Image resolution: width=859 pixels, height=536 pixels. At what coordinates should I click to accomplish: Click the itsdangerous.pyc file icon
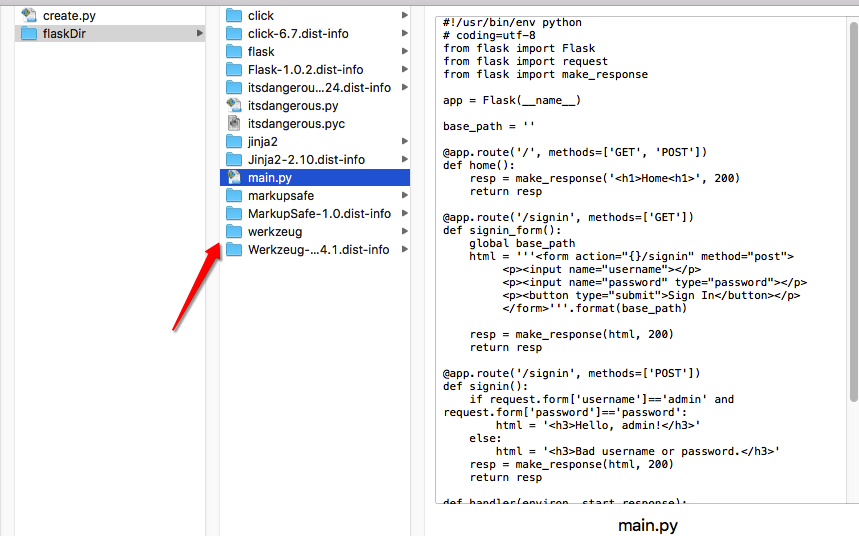(x=234, y=123)
